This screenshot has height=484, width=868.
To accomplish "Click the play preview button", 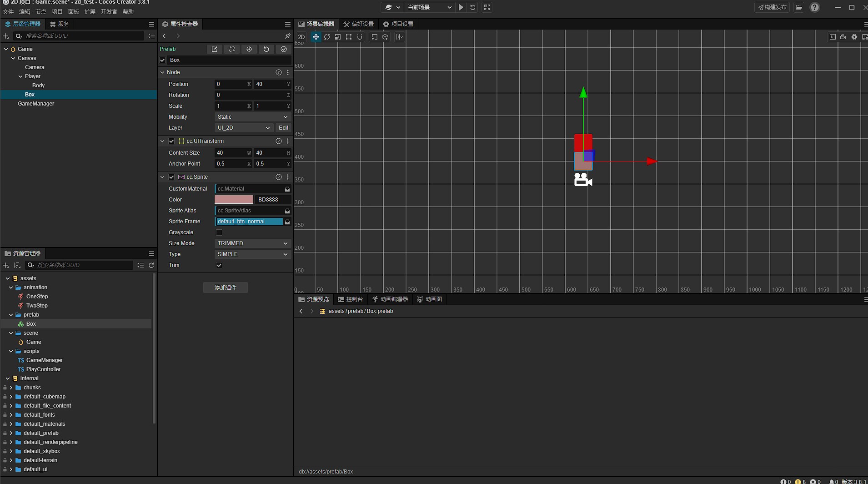I will point(461,7).
